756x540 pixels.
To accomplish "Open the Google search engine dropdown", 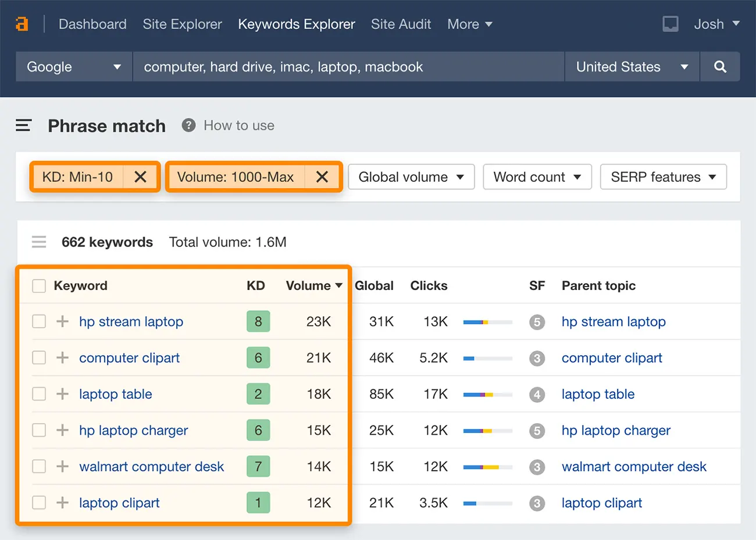I will coord(74,67).
